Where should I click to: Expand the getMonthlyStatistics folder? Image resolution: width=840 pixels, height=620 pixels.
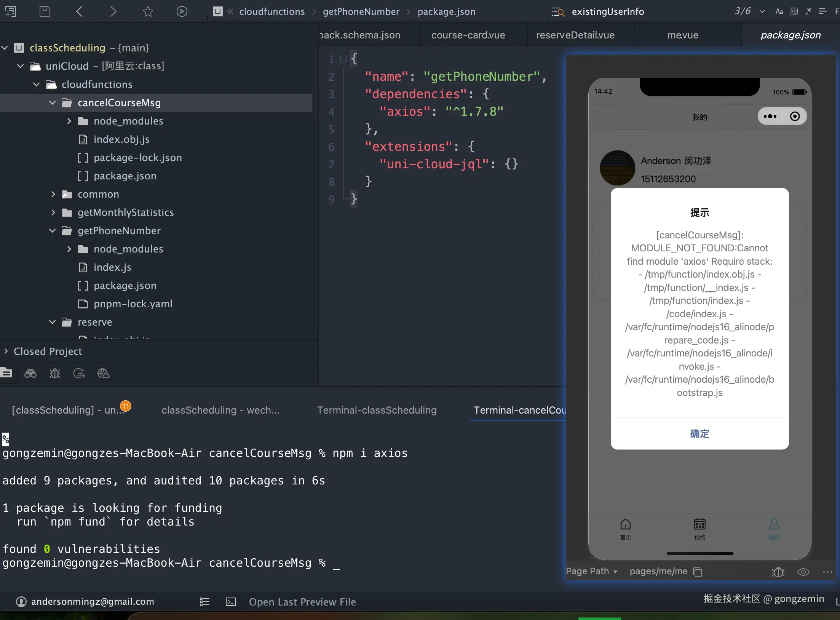pyautogui.click(x=53, y=213)
